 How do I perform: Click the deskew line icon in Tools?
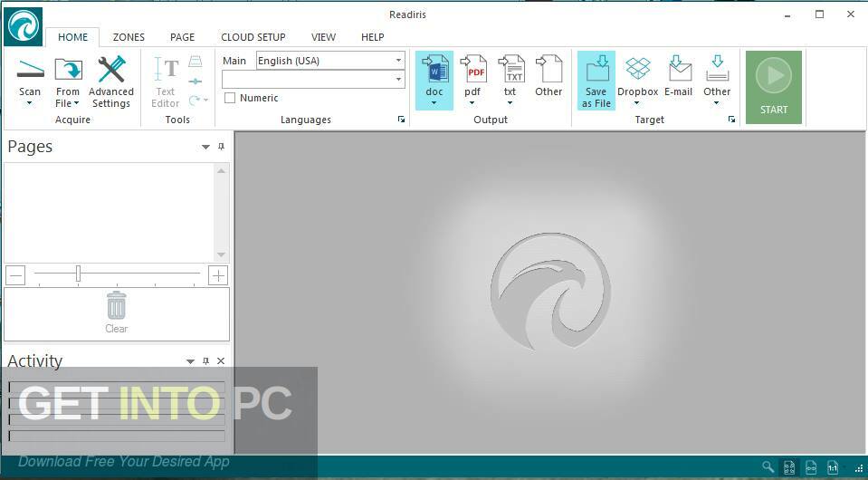[x=195, y=82]
